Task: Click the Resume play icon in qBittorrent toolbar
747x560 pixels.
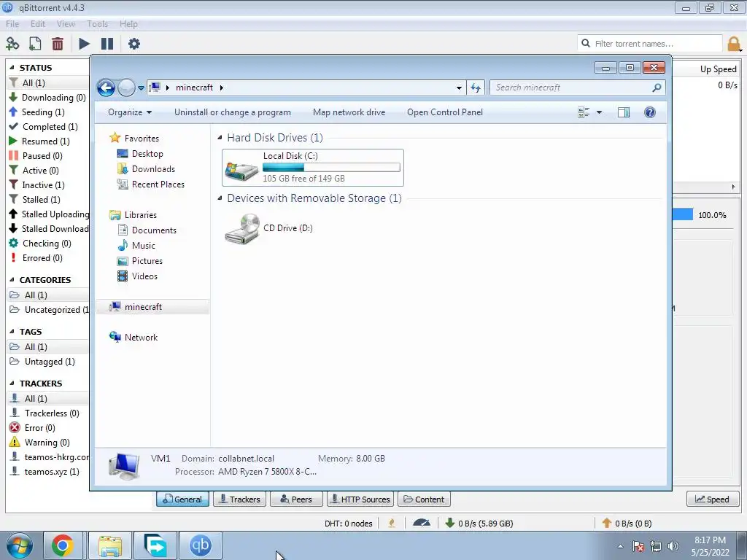Action: click(84, 44)
